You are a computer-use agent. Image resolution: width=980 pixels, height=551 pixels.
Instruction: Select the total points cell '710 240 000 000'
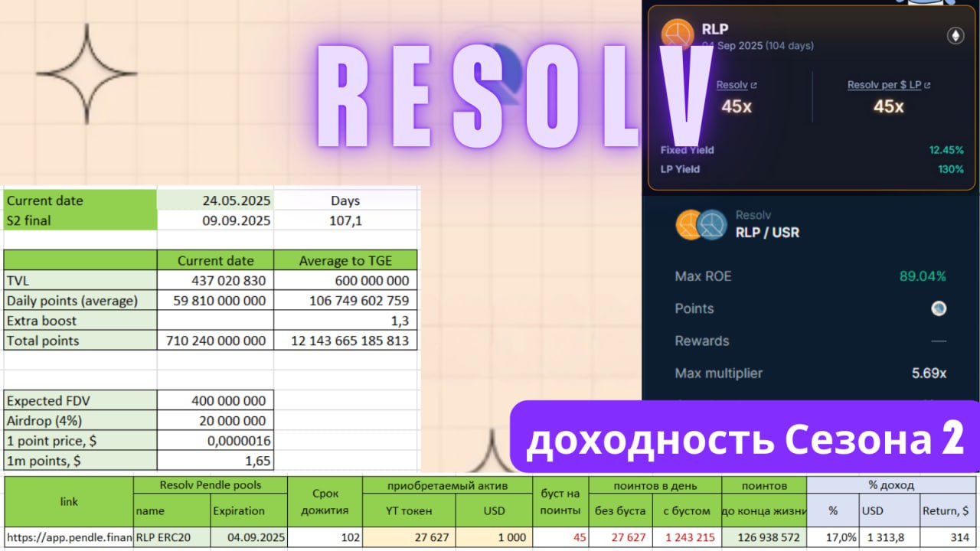tap(215, 341)
